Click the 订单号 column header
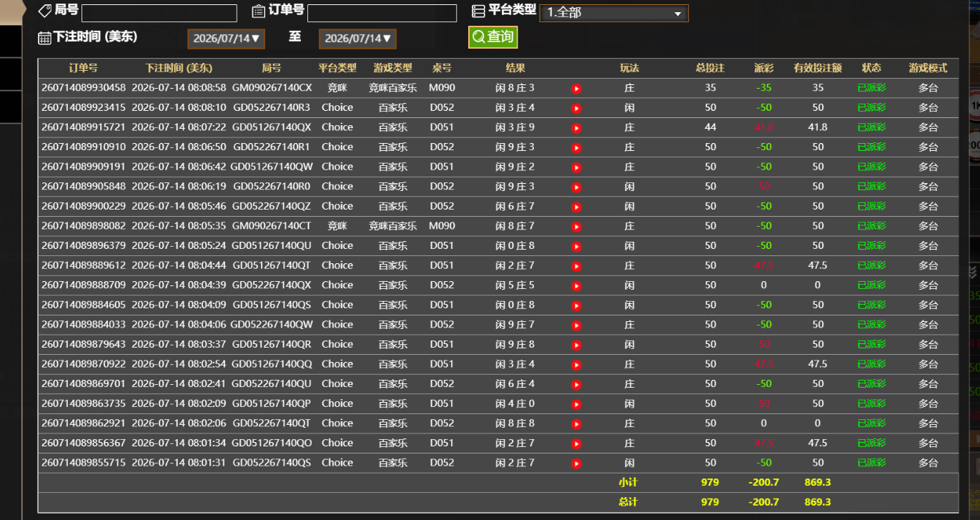Viewport: 980px width, 520px height. point(84,68)
